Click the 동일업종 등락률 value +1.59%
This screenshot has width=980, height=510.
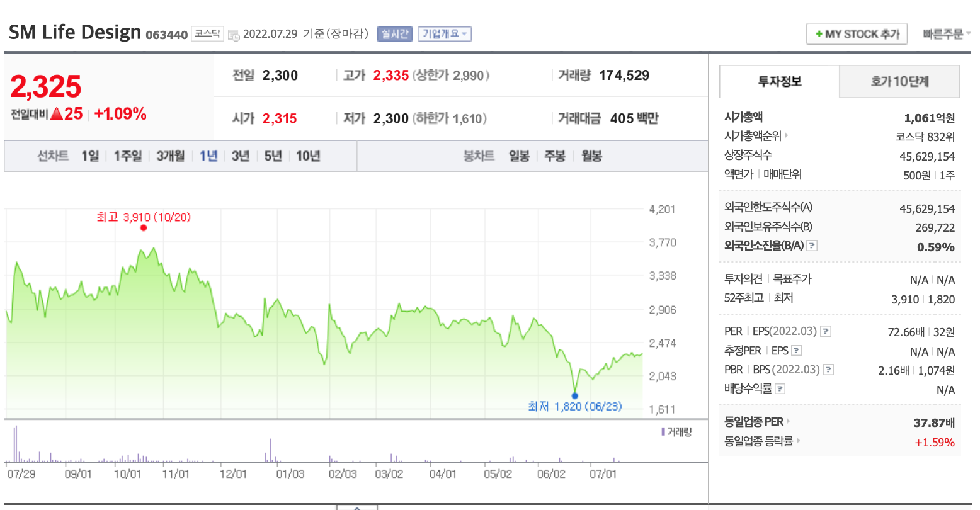[x=935, y=443]
